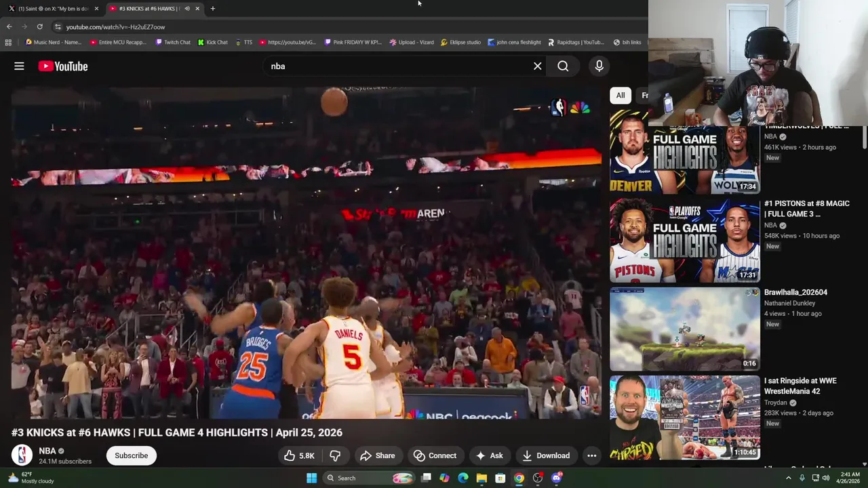Viewport: 868px width, 488px height.
Task: Open the YouTube guide hamburger menu
Action: 19,66
